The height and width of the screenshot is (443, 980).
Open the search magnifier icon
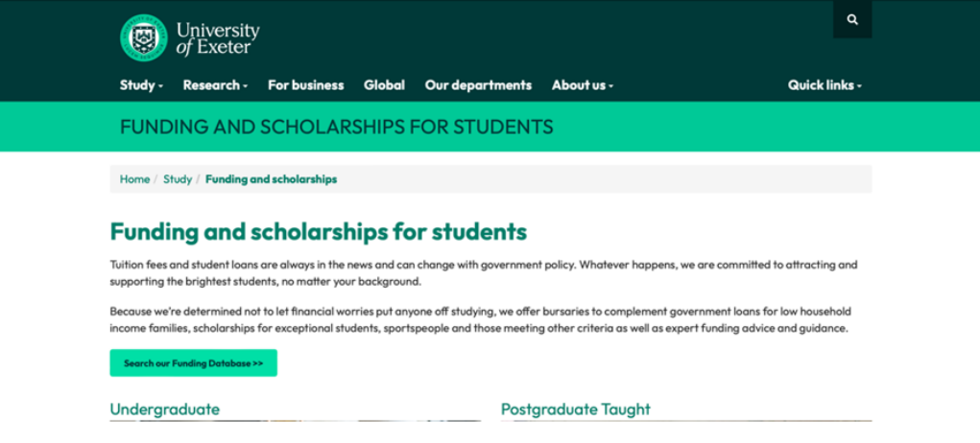pyautogui.click(x=852, y=19)
